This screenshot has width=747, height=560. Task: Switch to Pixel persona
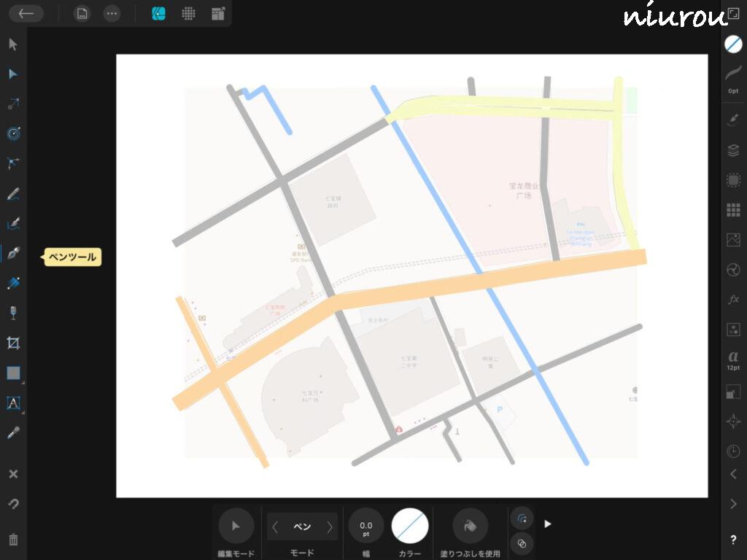coord(188,13)
